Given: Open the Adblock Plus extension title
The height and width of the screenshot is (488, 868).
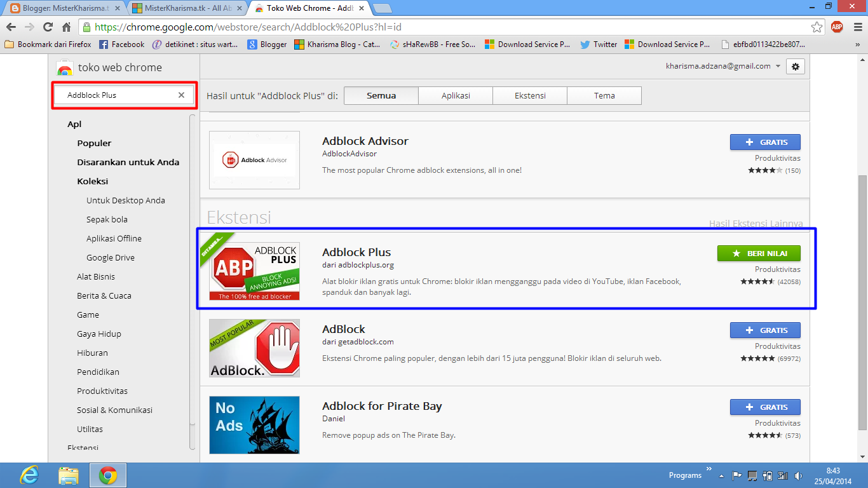Looking at the screenshot, I should (356, 252).
